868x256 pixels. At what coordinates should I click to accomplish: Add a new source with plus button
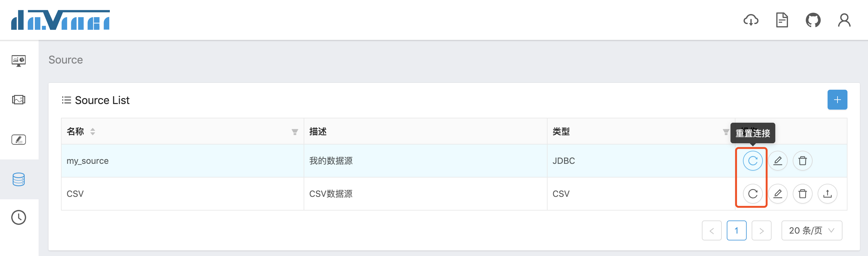837,100
